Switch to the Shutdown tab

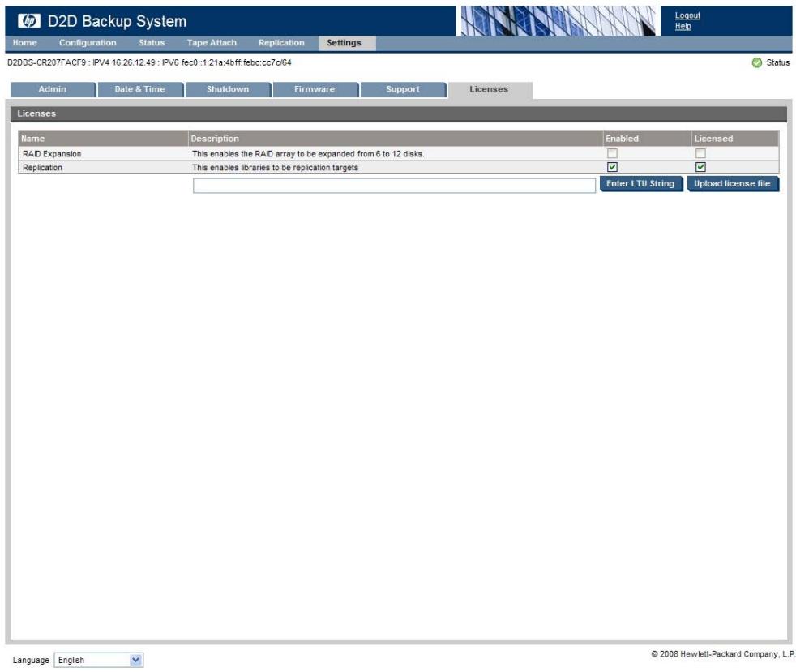coord(228,89)
